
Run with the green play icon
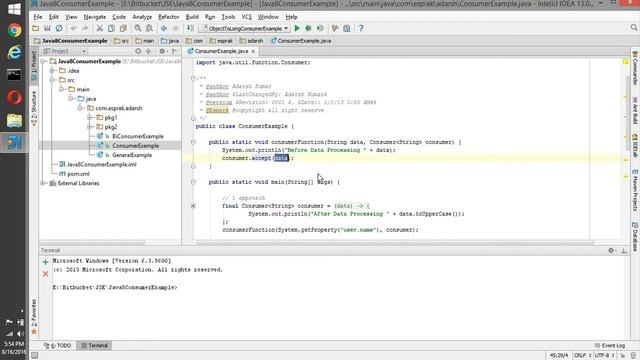[297, 29]
